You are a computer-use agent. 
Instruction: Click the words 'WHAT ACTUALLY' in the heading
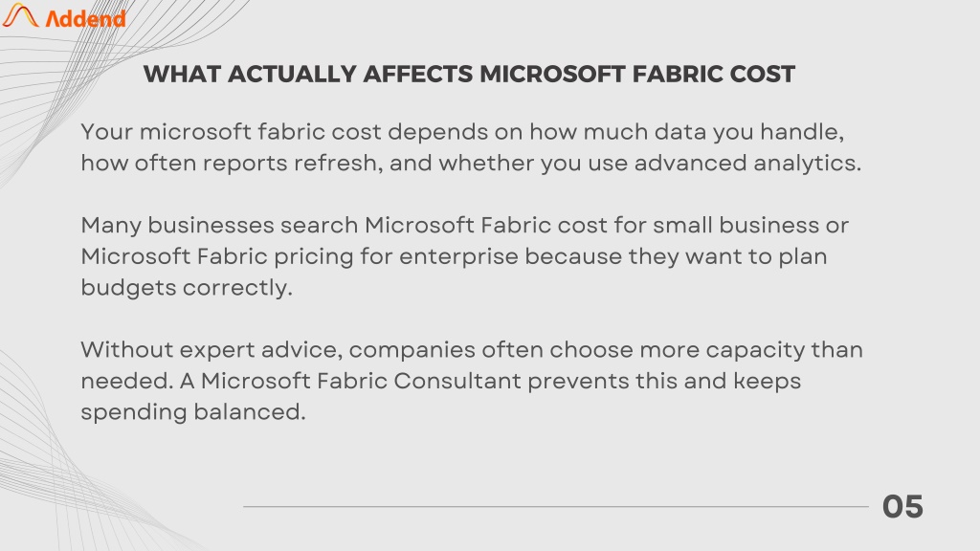246,75
